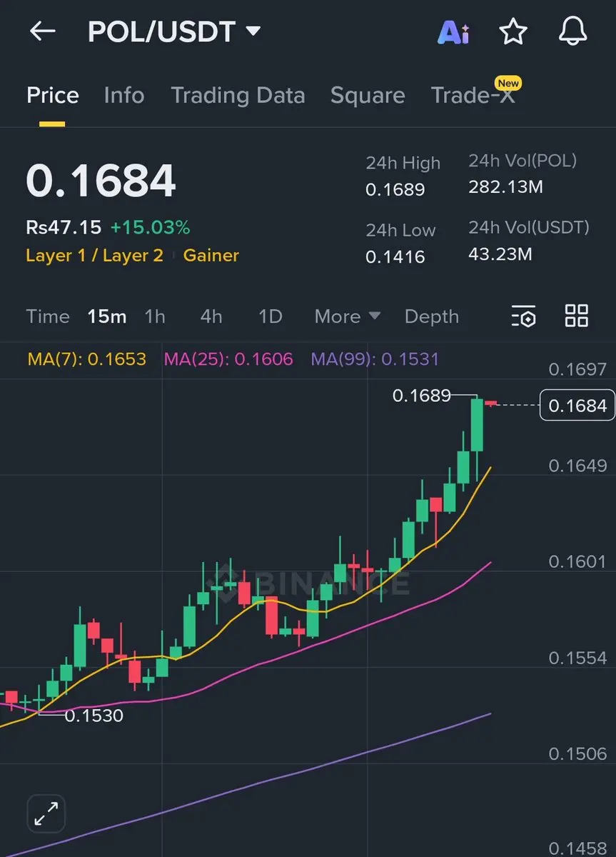Tap the MA(25): 0.1606 indicator label

point(228,359)
